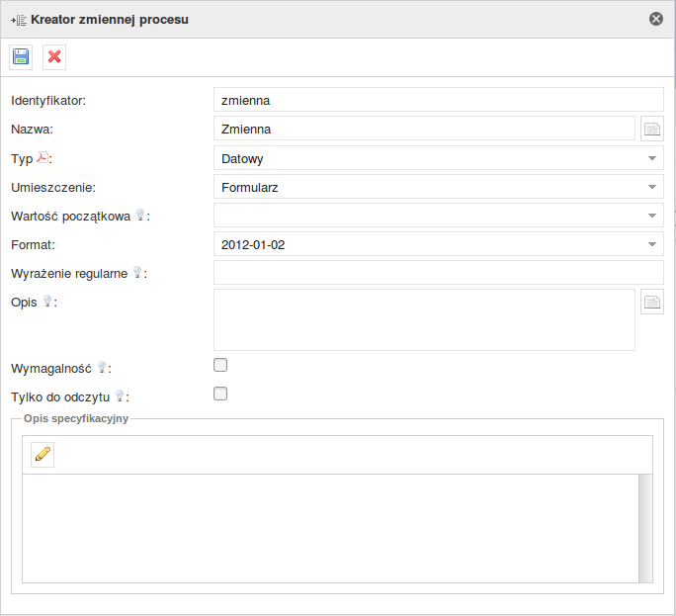Image resolution: width=676 pixels, height=616 pixels.
Task: Click the document icon beside Opis textarea
Action: pos(652,303)
